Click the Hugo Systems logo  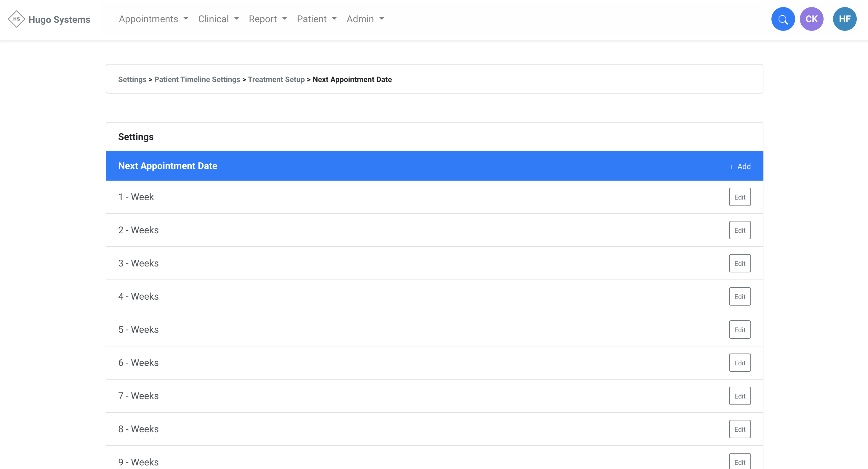click(49, 19)
